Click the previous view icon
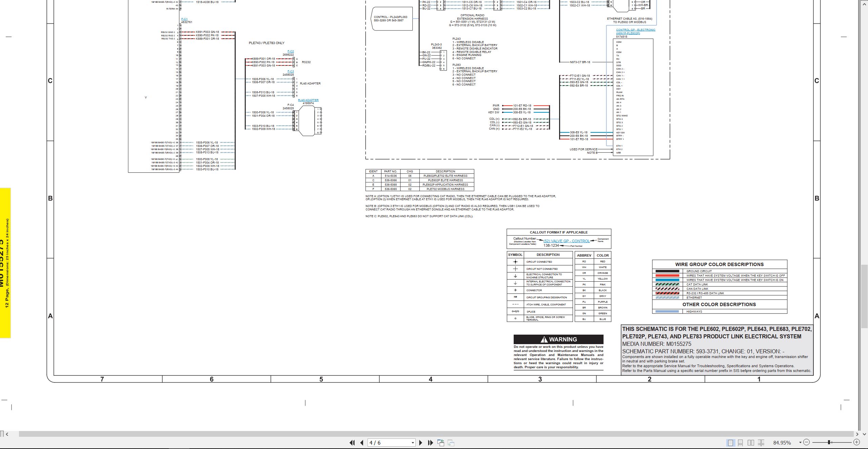This screenshot has width=868, height=449. pyautogui.click(x=441, y=443)
